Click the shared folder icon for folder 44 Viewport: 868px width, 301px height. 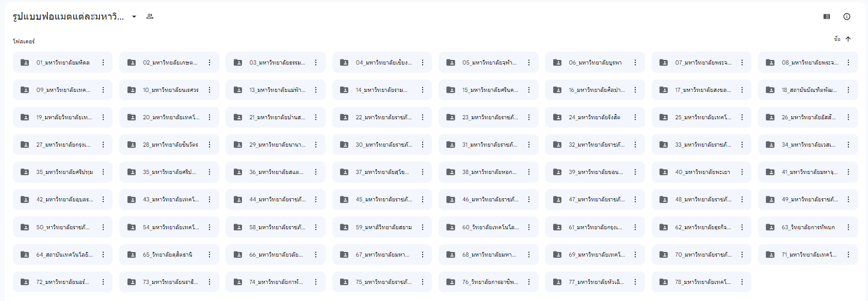point(238,199)
